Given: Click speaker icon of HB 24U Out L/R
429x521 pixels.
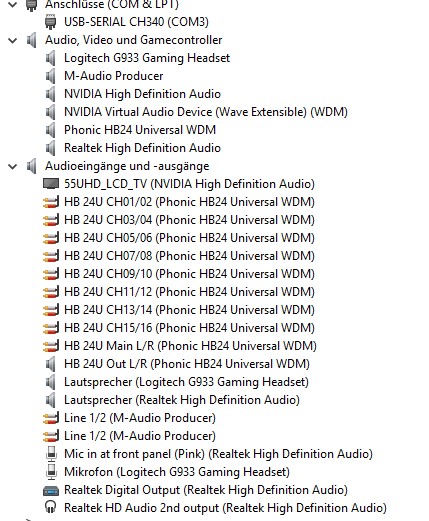Looking at the screenshot, I should [x=51, y=364].
